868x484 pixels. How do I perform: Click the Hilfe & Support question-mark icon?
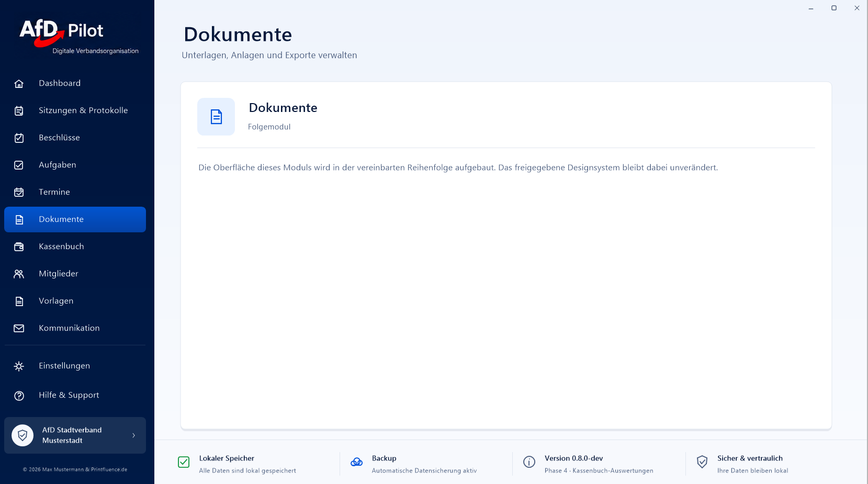pos(19,396)
